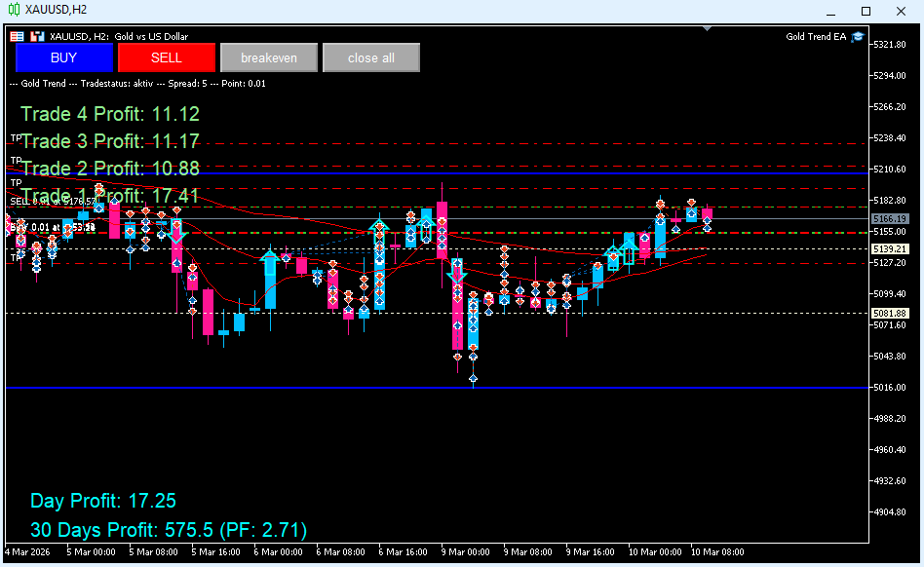Click the Gold Trend EA graduation cap icon

coord(858,36)
